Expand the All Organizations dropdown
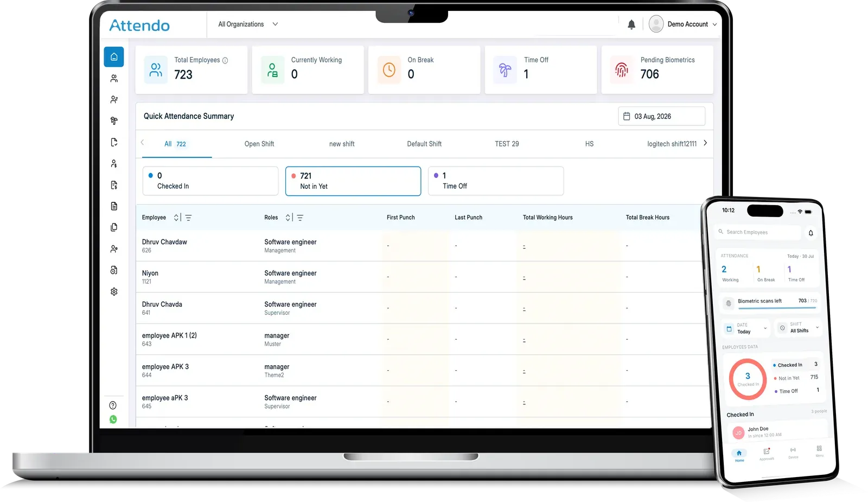Viewport: 868px width, 502px height. click(248, 24)
